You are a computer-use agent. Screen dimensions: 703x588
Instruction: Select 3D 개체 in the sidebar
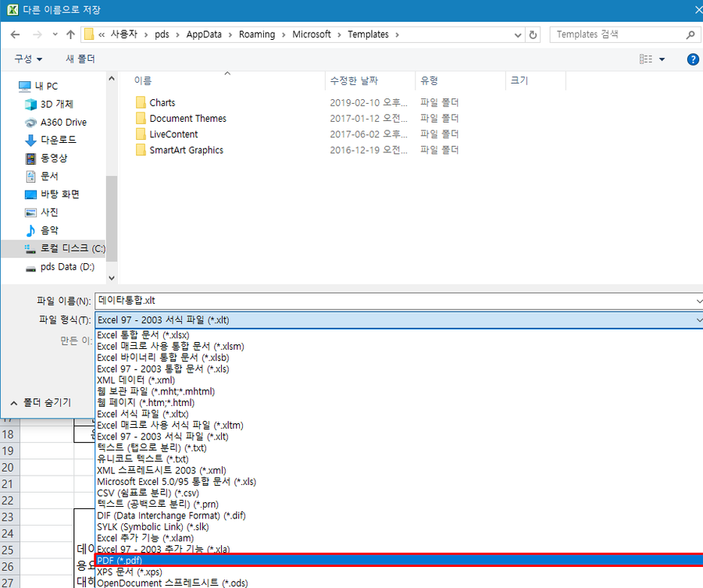coord(49,104)
